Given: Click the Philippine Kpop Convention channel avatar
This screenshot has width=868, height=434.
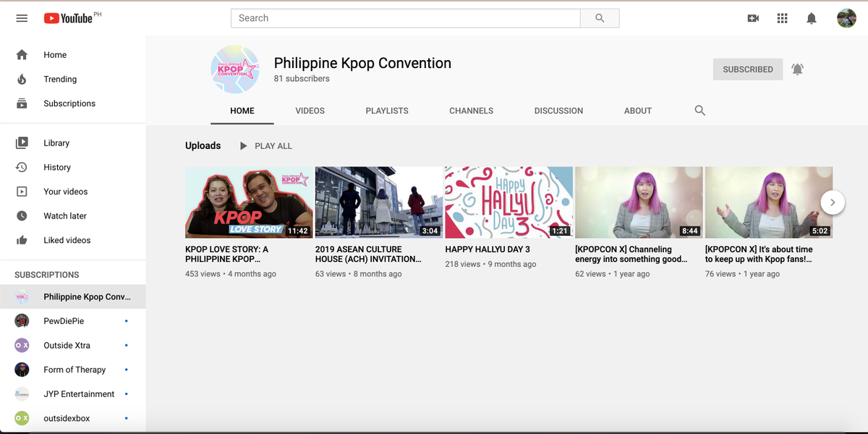Looking at the screenshot, I should point(234,69).
